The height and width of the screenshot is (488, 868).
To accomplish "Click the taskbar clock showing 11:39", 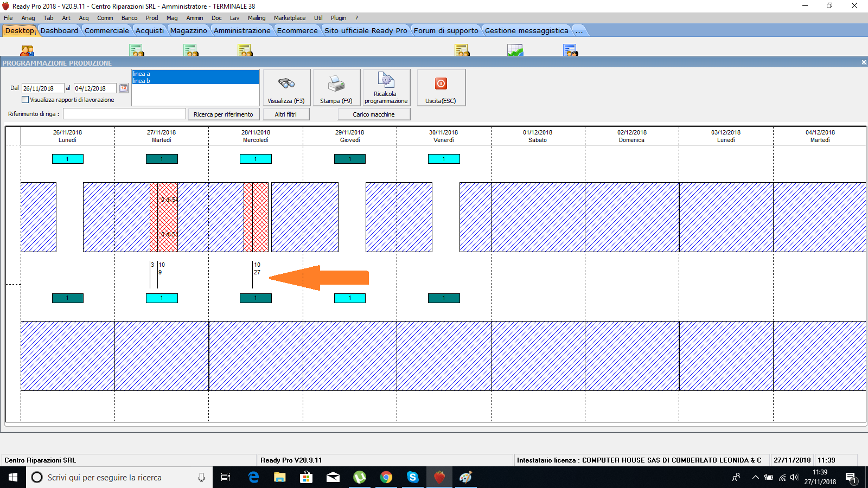I will pos(820,477).
